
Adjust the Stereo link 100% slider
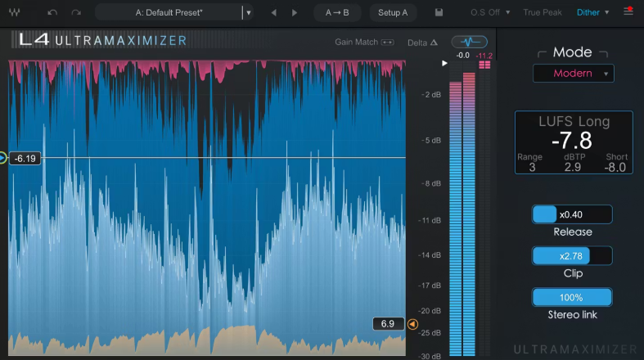point(572,297)
